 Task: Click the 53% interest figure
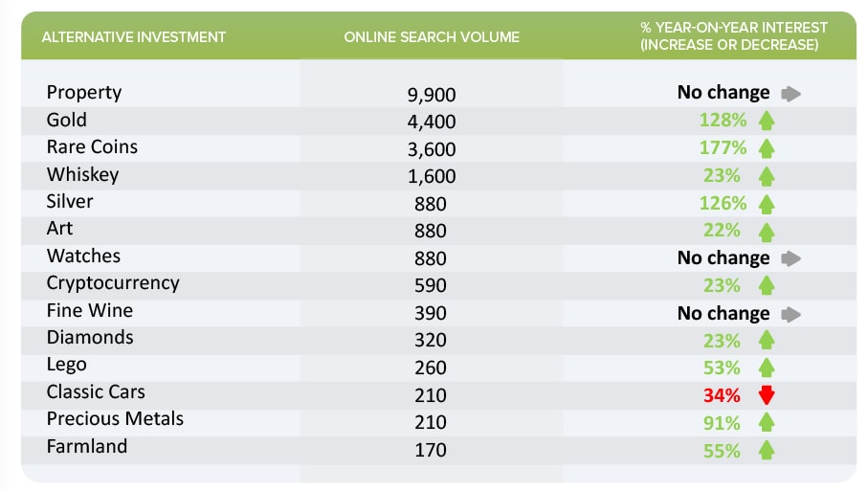[x=722, y=368]
